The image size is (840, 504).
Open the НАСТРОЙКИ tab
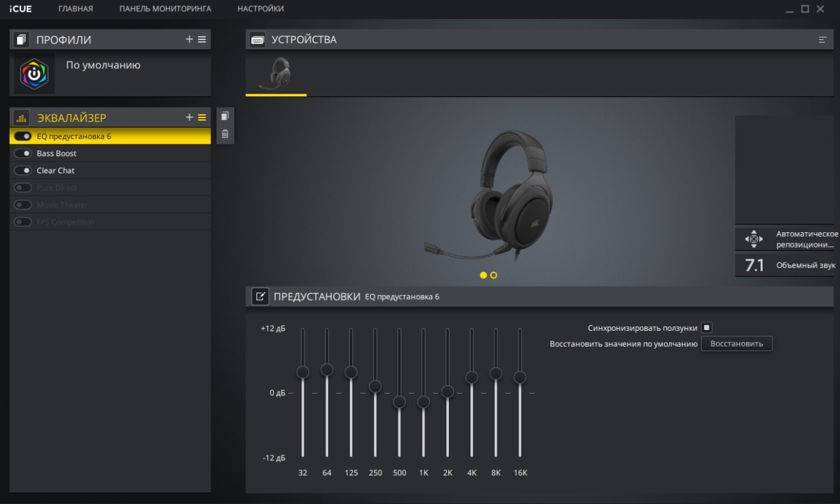pyautogui.click(x=261, y=9)
